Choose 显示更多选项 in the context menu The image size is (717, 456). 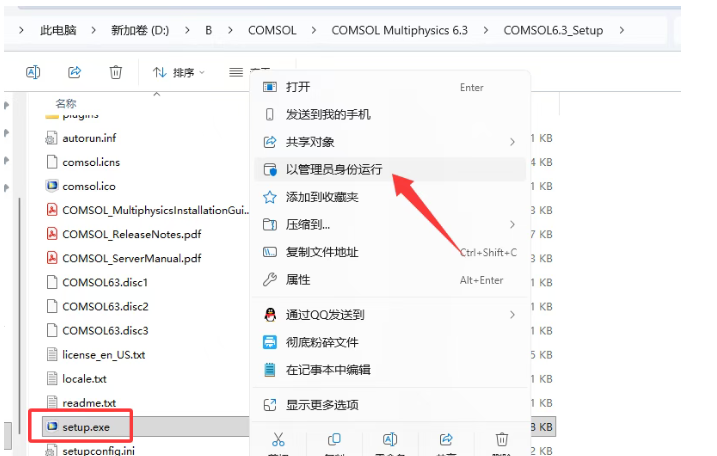[390, 405]
